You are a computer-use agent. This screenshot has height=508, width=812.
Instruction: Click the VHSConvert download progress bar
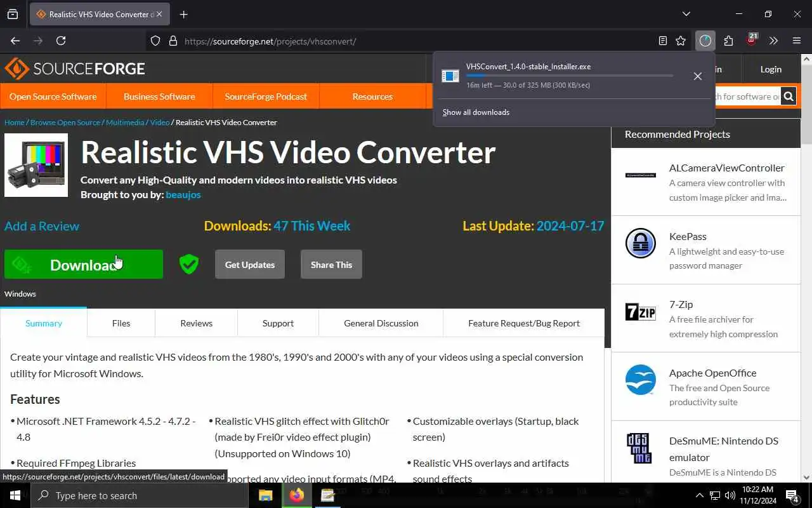pos(570,76)
